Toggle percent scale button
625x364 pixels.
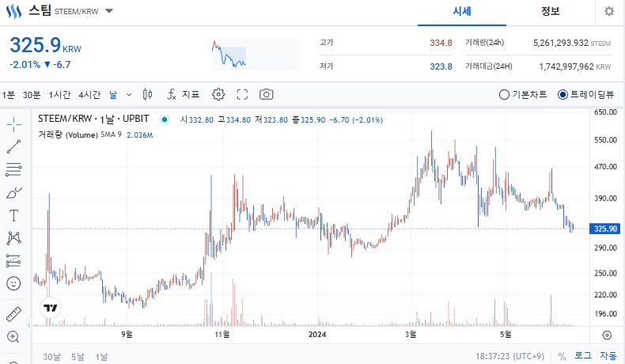coord(562,356)
